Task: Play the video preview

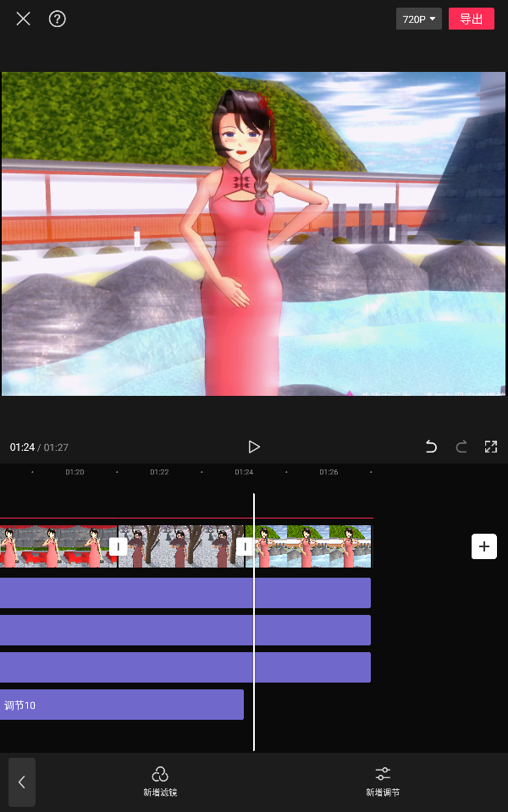Action: point(253,447)
